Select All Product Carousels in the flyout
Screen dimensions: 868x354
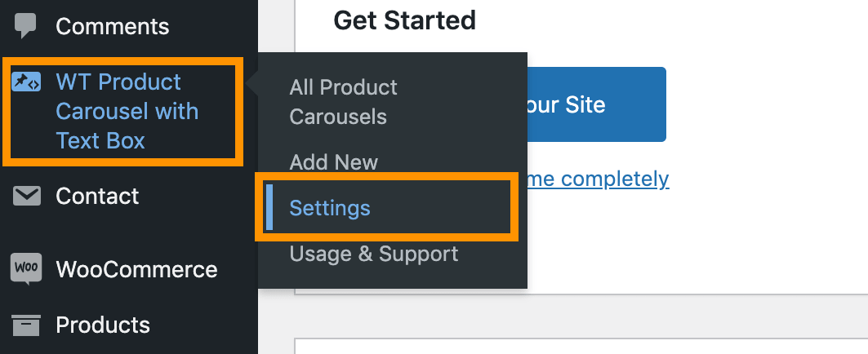tap(343, 102)
